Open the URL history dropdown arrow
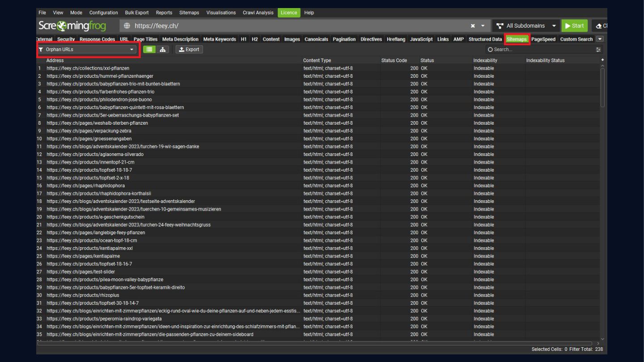The height and width of the screenshot is (362, 644). coord(483,26)
